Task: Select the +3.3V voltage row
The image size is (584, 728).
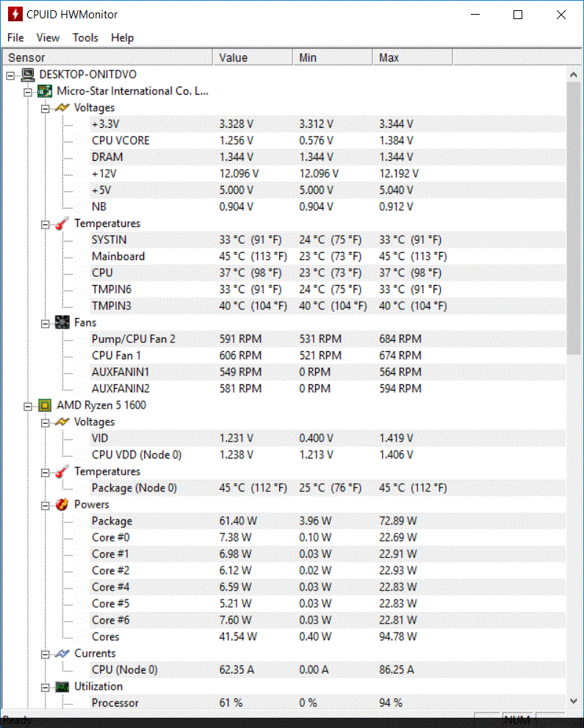Action: click(x=328, y=124)
